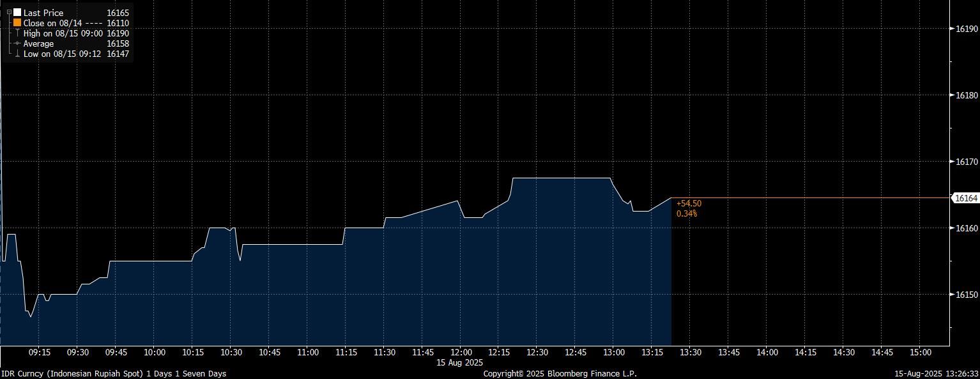Click the white Last Price color swatch
980x379 pixels.
tap(17, 13)
